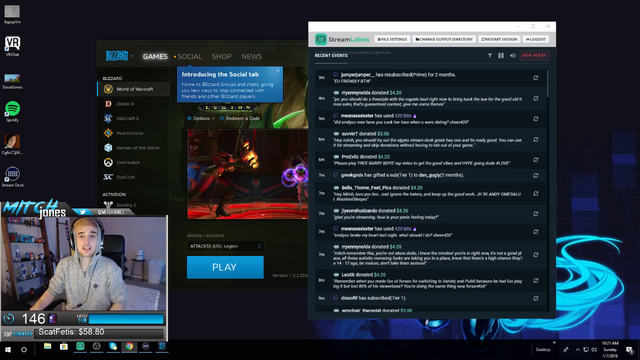The width and height of the screenshot is (640, 360).
Task: Replay meanassdexter bits alert about dating
Action: [x=536, y=119]
